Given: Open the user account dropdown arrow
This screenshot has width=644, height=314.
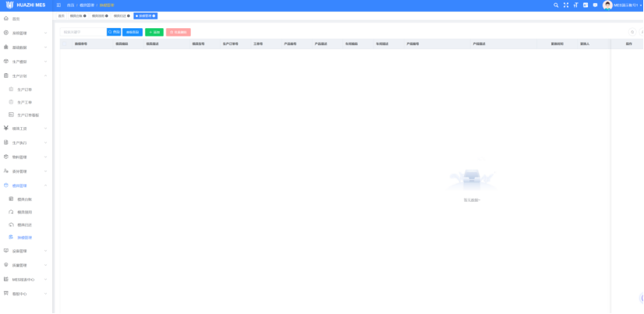Looking at the screenshot, I should [x=640, y=5].
